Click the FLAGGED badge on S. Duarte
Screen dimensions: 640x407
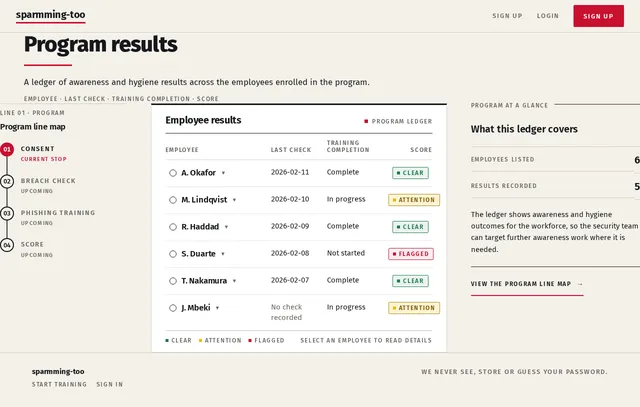coord(411,254)
